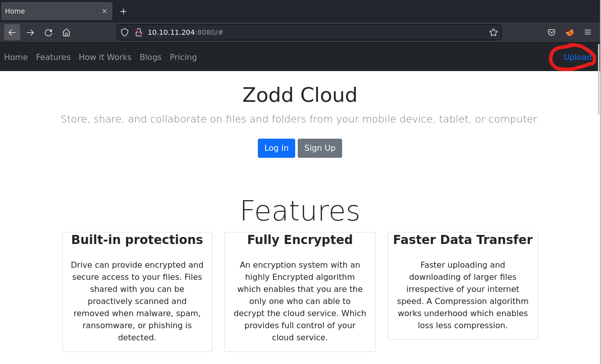This screenshot has height=364, width=601.
Task: Click the address bar URL field
Action: tap(309, 33)
